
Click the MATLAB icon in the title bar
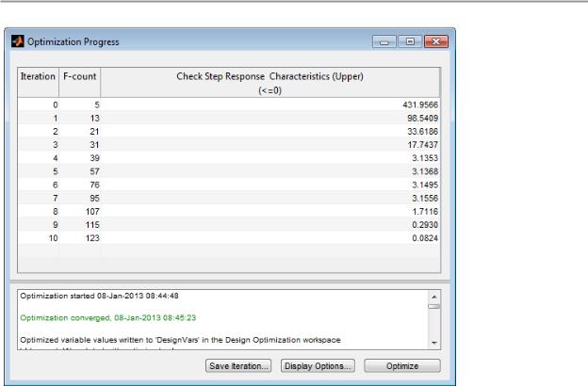pos(17,41)
